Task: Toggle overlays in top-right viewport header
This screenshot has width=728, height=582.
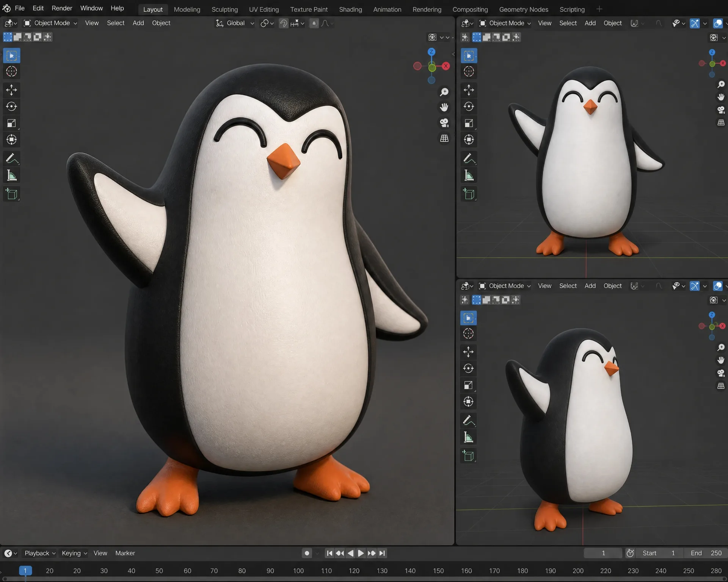Action: pyautogui.click(x=718, y=23)
